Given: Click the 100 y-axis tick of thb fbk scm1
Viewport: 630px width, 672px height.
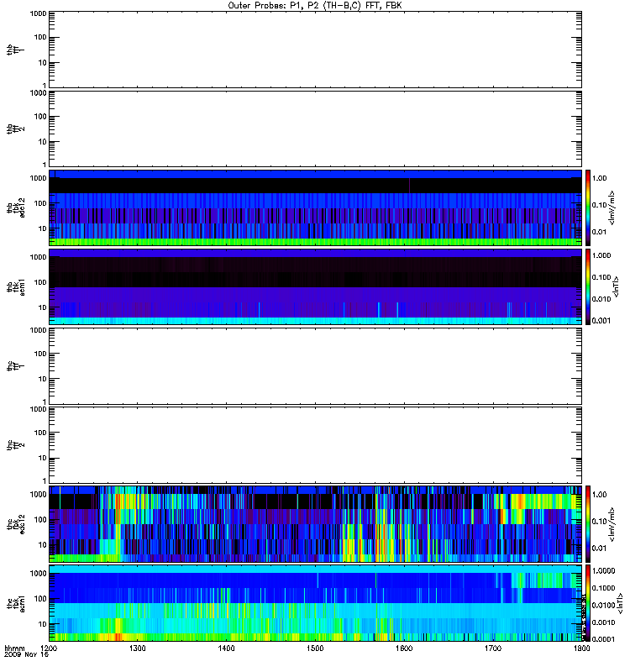Looking at the screenshot, I should coord(40,282).
